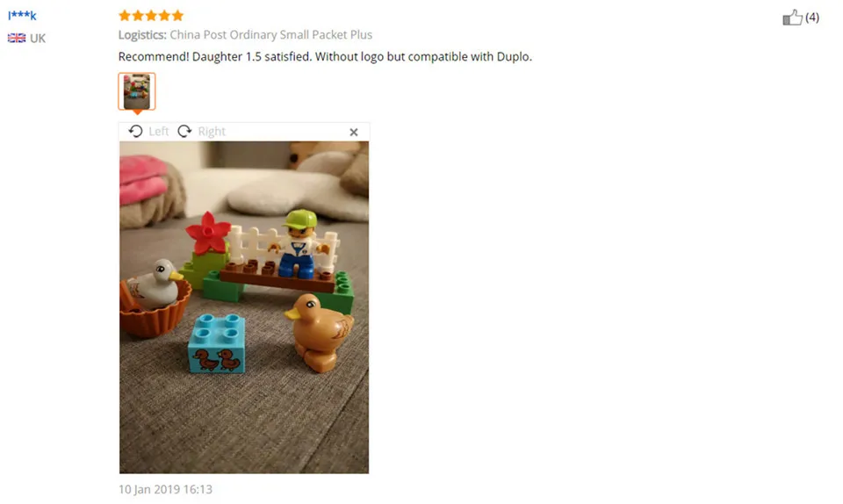Screen dimensions: 843x504
Task: Click the rotate right arrow icon
Action: (x=184, y=131)
